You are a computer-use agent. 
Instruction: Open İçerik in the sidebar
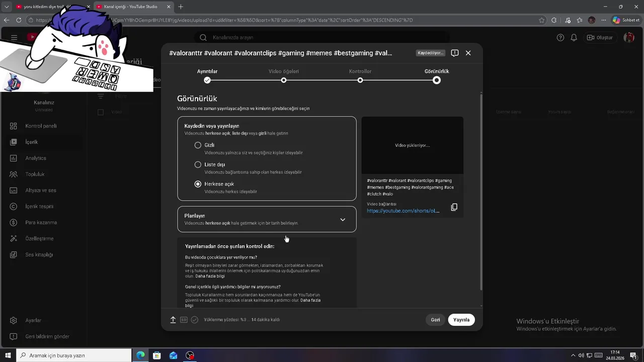(x=32, y=142)
